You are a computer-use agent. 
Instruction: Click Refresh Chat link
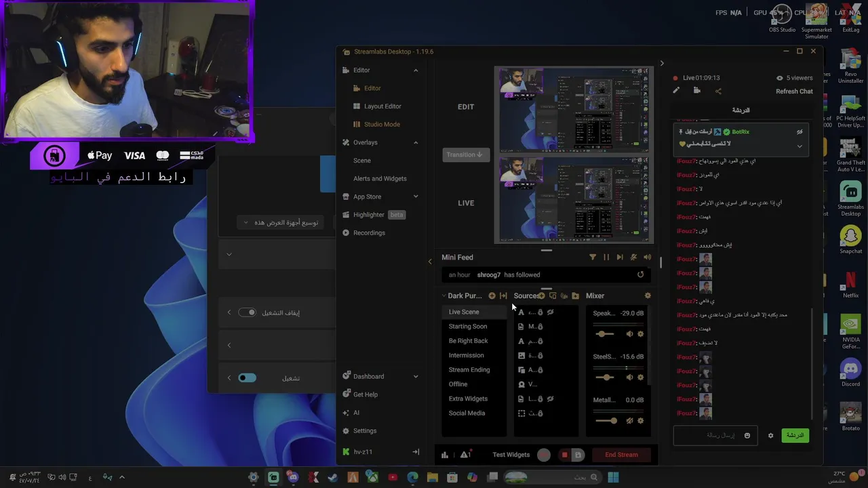794,91
